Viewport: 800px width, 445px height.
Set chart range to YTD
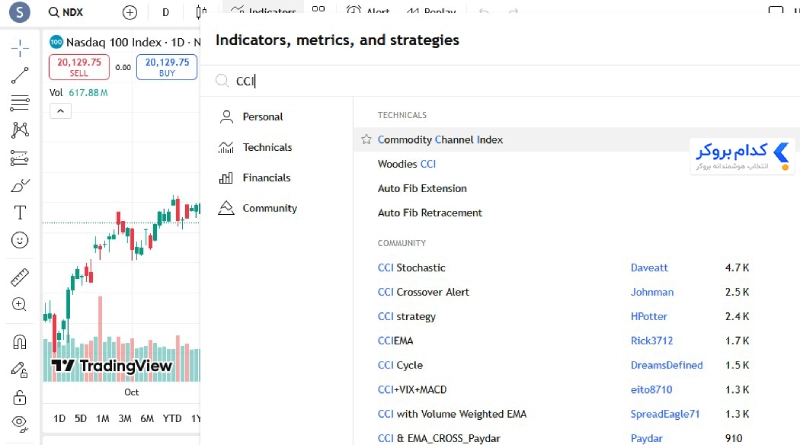coord(172,418)
